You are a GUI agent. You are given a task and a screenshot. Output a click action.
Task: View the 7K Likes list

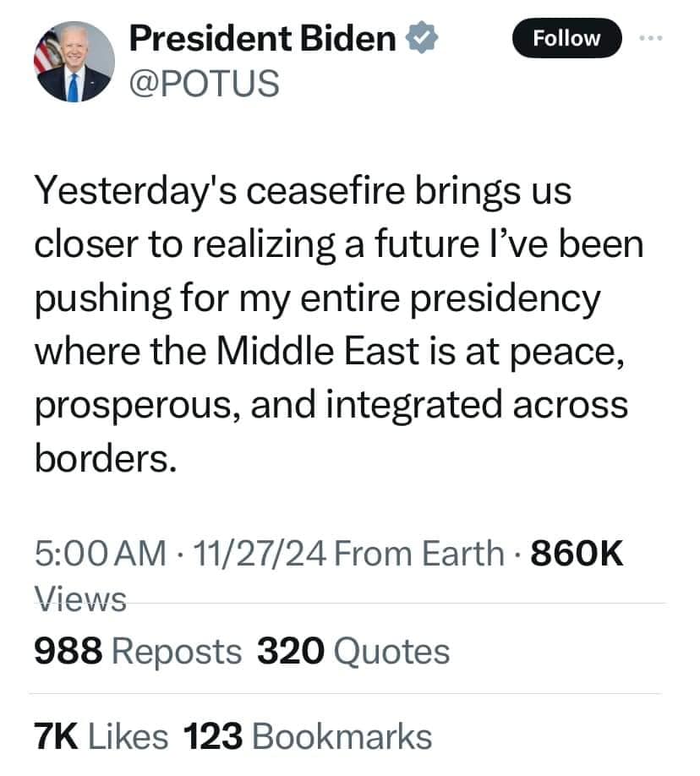101,736
